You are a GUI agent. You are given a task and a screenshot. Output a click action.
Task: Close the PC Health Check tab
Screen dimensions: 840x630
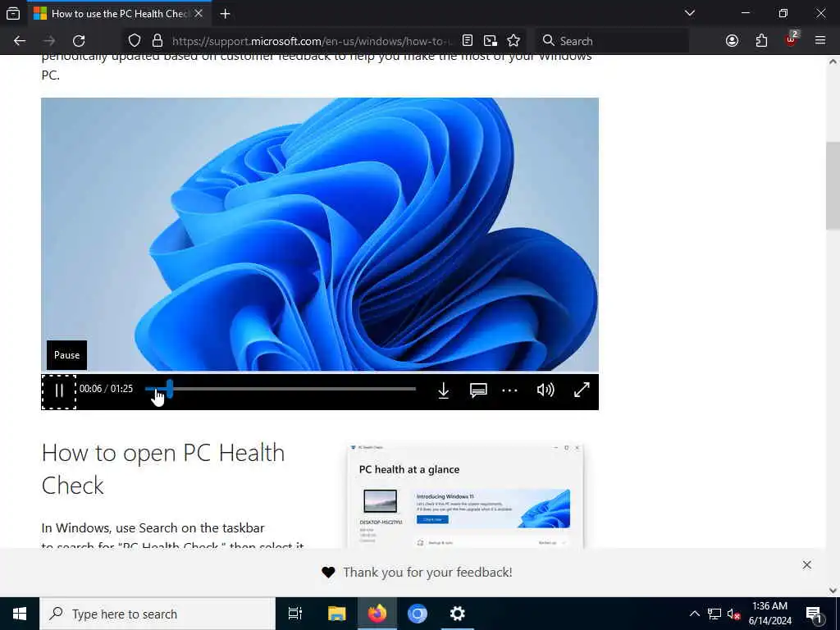(199, 13)
